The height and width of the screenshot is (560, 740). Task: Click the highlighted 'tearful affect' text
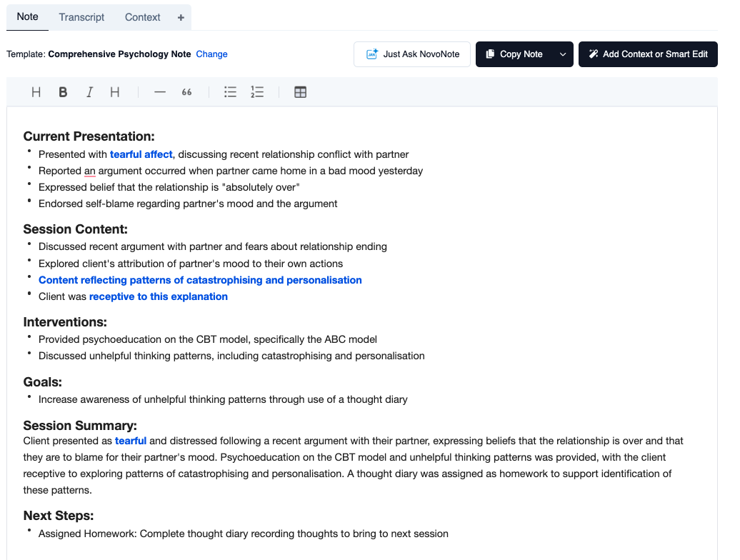click(x=141, y=154)
